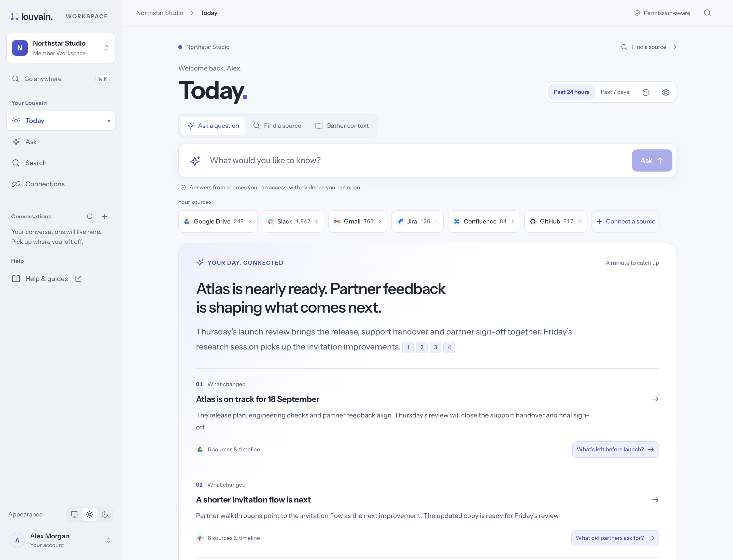Screen dimensions: 733x560
Task: Switch appearance to dark mode
Action: click(105, 514)
